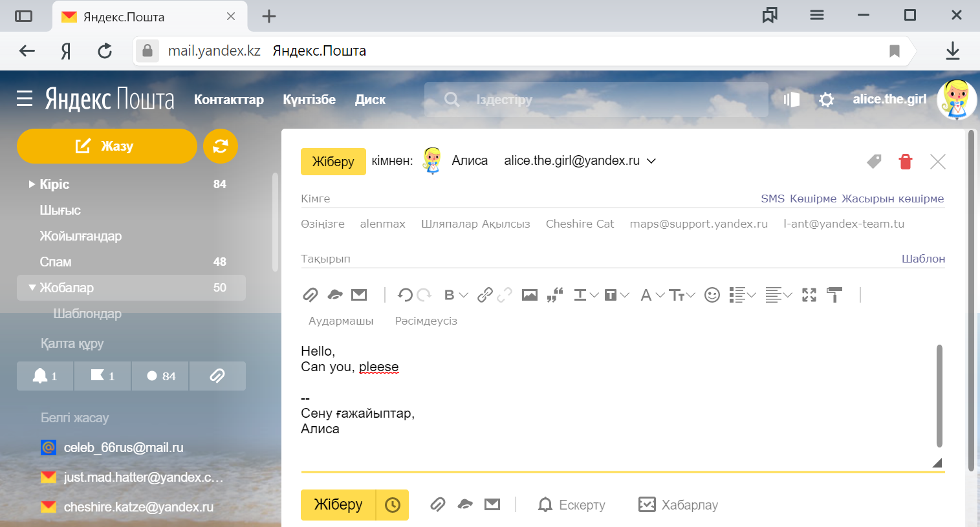Insert an image into the message
The height and width of the screenshot is (527, 980).
click(x=530, y=295)
